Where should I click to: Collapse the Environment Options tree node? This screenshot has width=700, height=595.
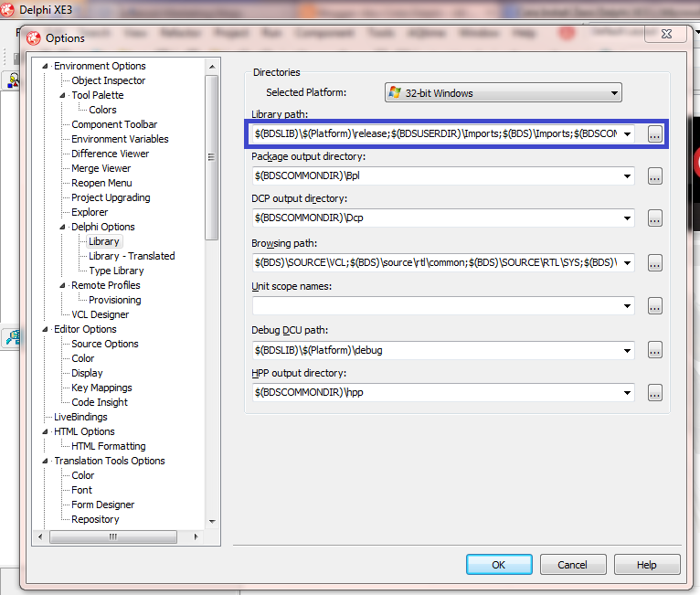pos(45,66)
